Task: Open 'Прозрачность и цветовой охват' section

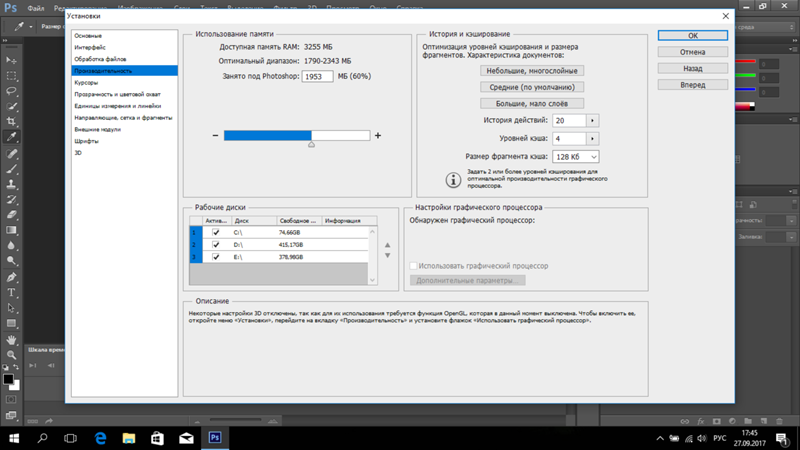Action: (x=117, y=94)
